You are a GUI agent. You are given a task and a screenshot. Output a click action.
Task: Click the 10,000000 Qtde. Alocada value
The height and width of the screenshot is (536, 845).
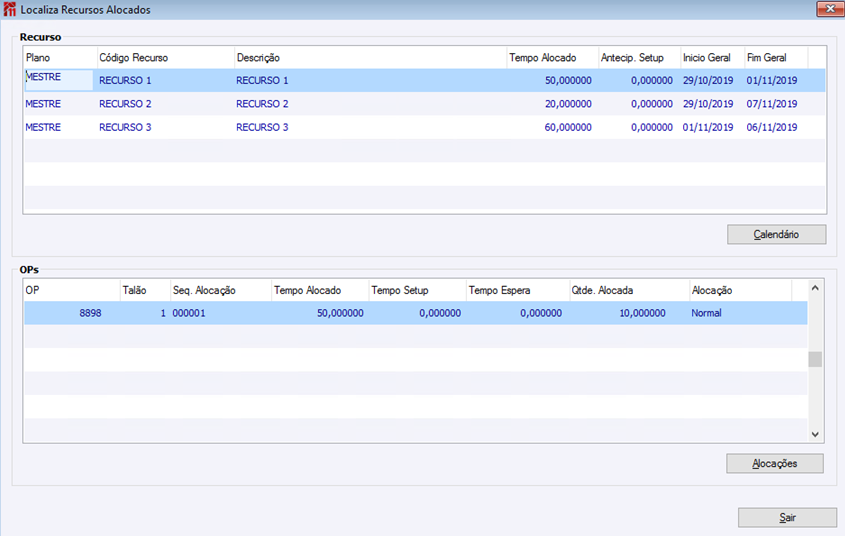click(642, 313)
